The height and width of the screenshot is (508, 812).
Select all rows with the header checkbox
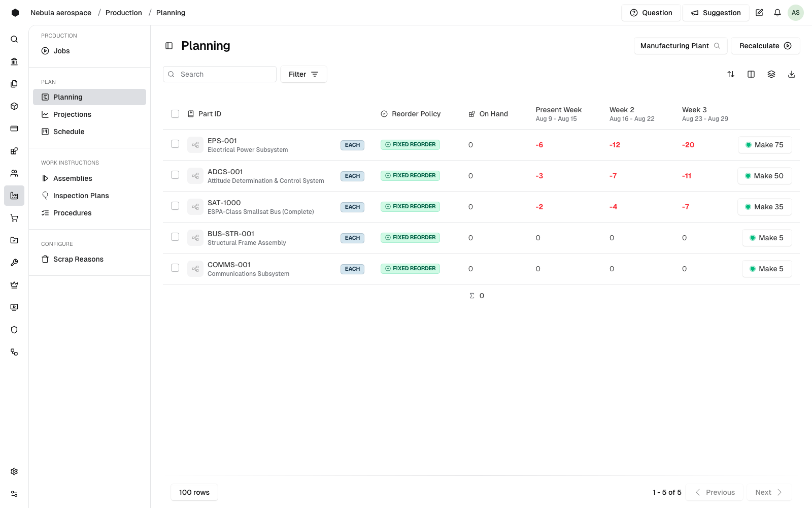tap(175, 114)
